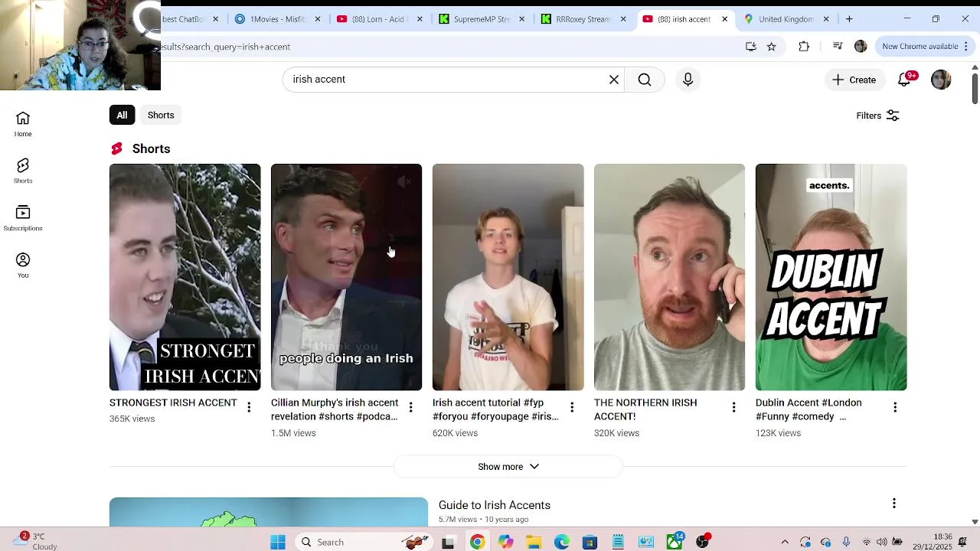Open options for Irish accent tutorial short
The height and width of the screenshot is (551, 980).
[x=572, y=407]
